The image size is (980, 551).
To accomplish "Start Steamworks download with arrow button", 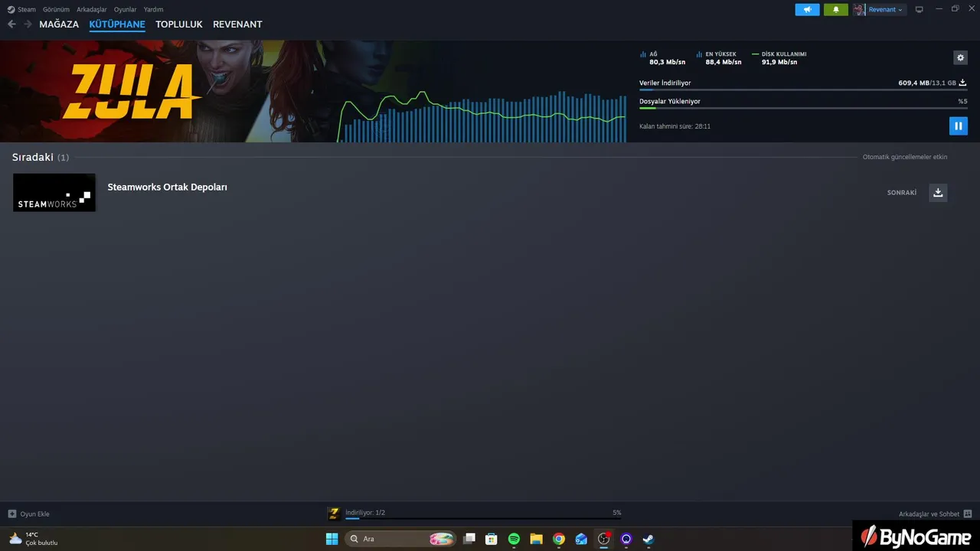I will pos(938,192).
